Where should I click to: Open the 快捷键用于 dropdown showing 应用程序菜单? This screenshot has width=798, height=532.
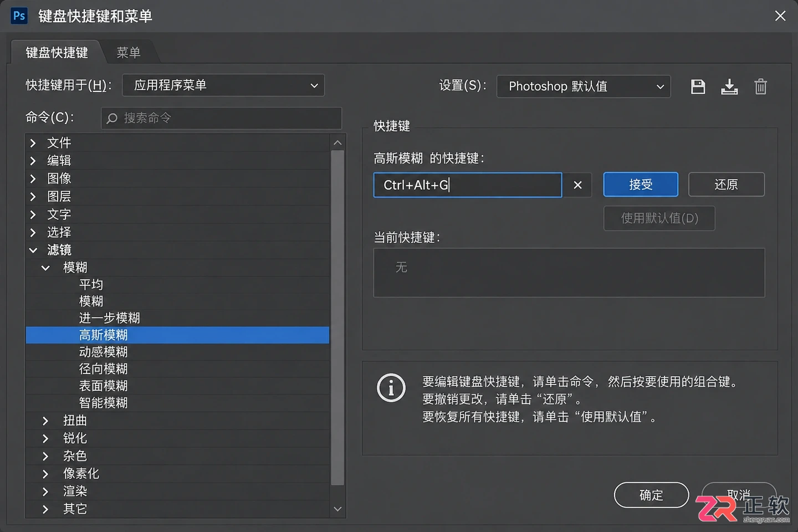click(223, 85)
